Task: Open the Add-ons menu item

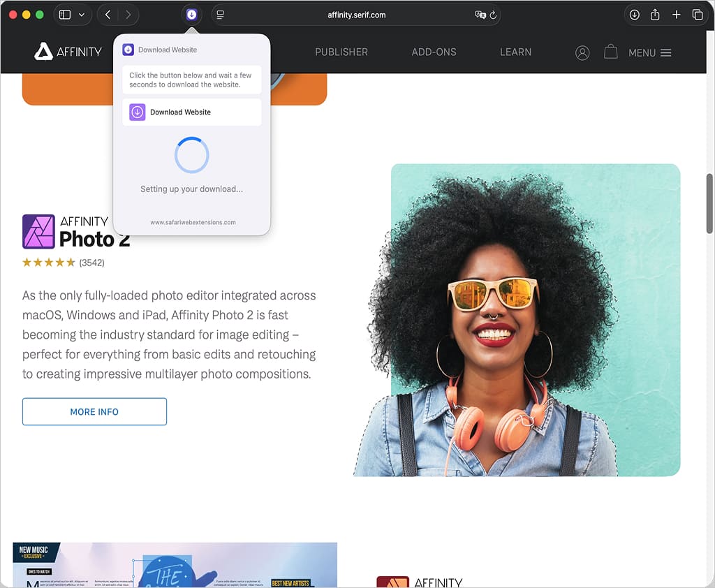Action: pyautogui.click(x=434, y=52)
